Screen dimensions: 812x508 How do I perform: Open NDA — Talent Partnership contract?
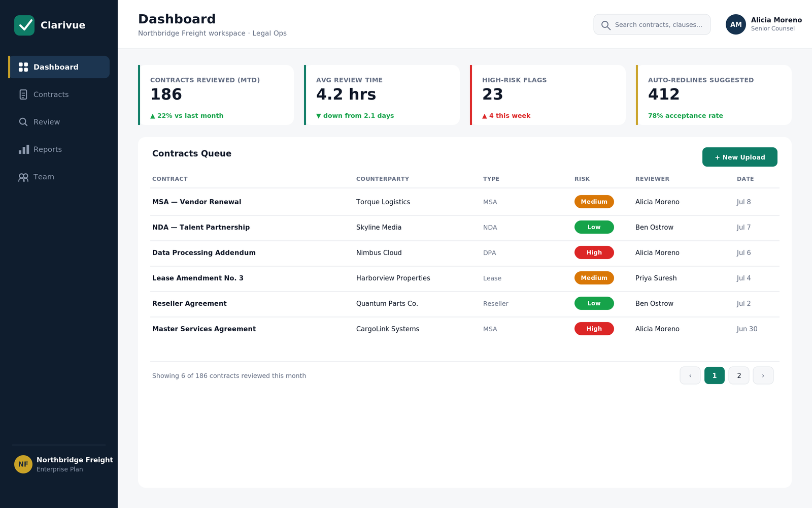tap(201, 227)
